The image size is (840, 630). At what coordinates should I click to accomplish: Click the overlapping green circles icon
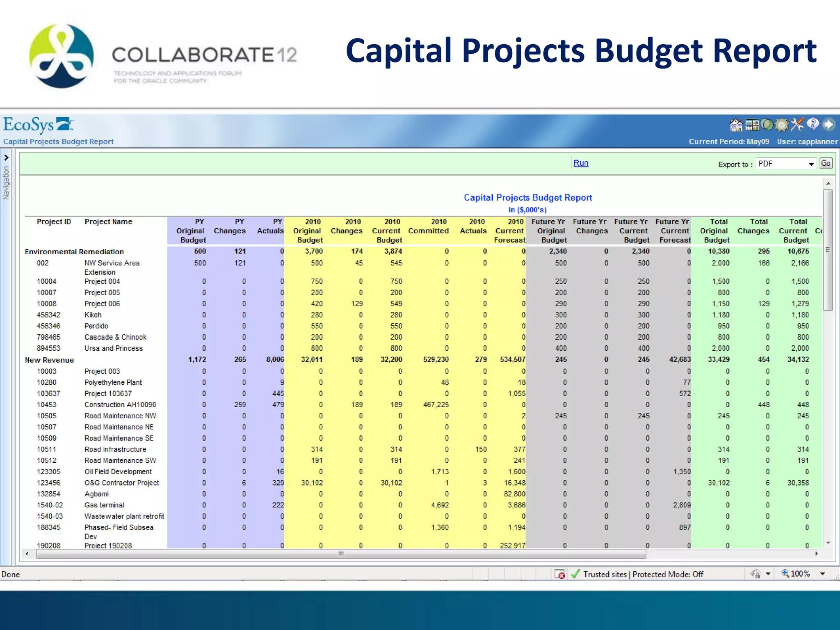(767, 124)
